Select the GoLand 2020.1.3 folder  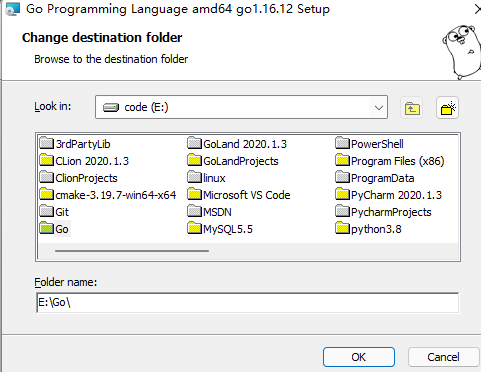(x=237, y=144)
